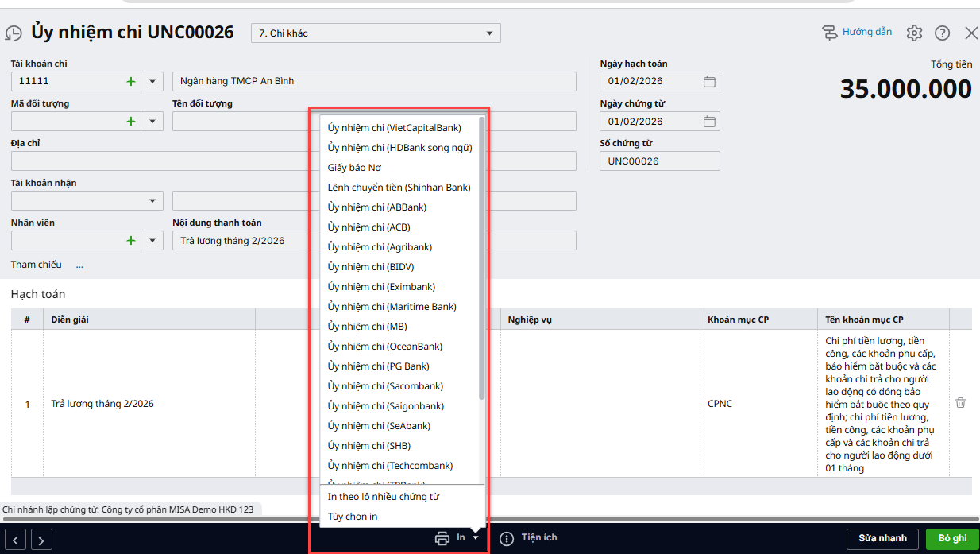Expand the '7. Chi khác' dropdown
This screenshot has width=980, height=554.
[x=489, y=33]
